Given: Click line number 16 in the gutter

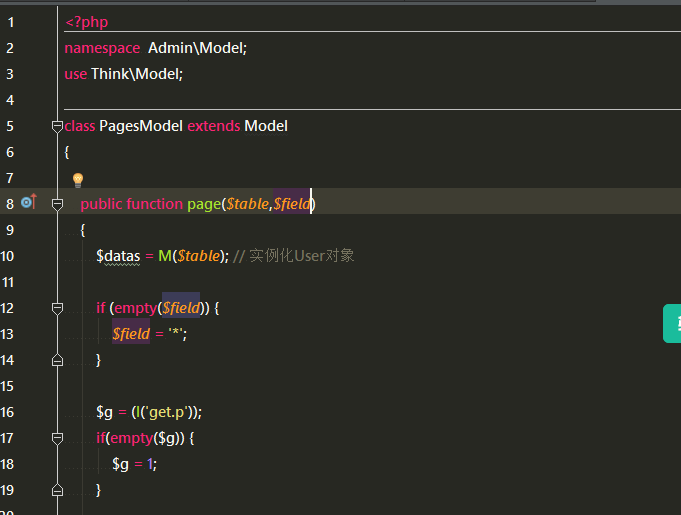Looking at the screenshot, I should point(9,412).
